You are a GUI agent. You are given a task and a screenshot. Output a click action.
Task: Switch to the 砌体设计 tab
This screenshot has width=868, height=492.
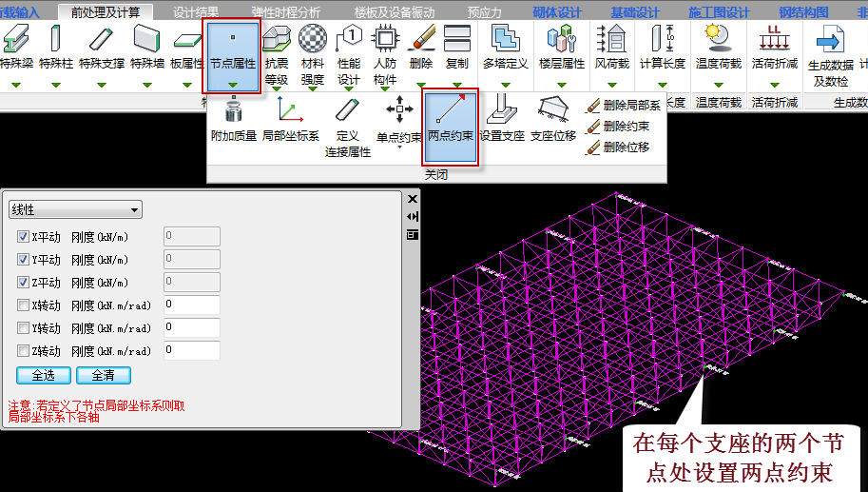557,11
